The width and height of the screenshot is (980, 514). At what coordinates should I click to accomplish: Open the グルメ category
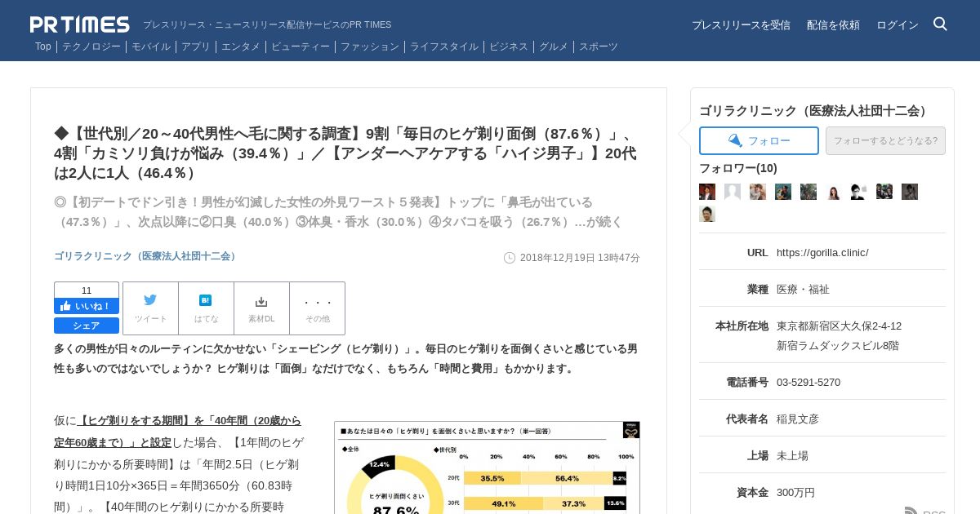pos(554,47)
